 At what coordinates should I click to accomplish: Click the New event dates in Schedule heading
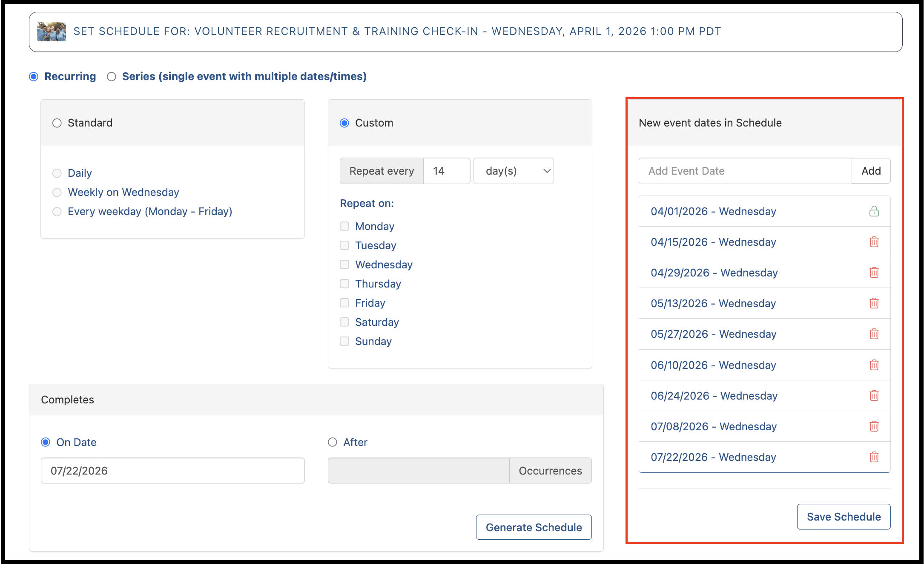[710, 123]
